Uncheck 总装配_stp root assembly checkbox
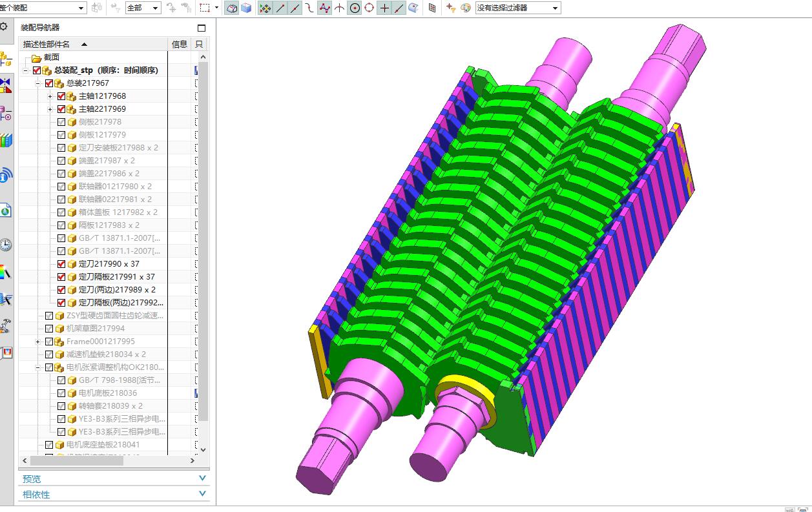 (x=37, y=70)
